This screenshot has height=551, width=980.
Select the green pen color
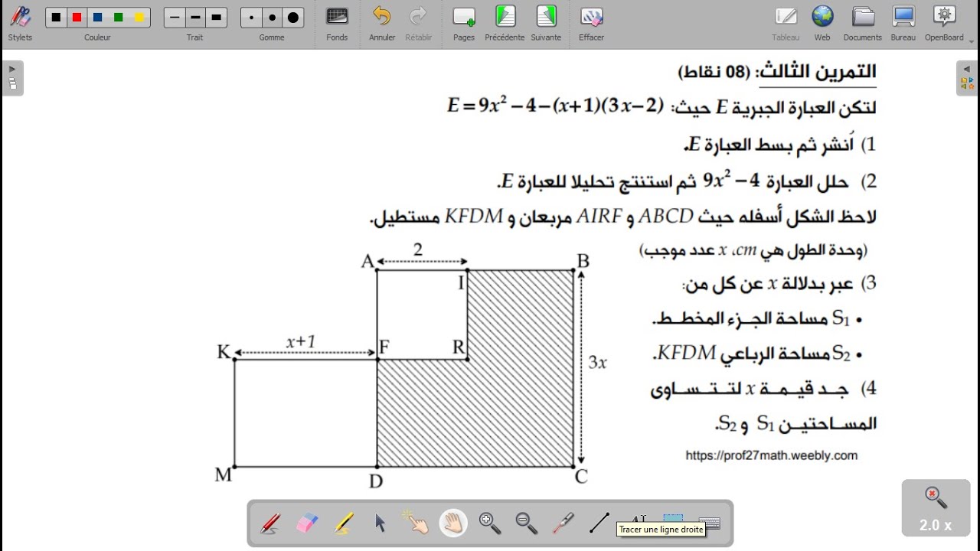[x=118, y=18]
